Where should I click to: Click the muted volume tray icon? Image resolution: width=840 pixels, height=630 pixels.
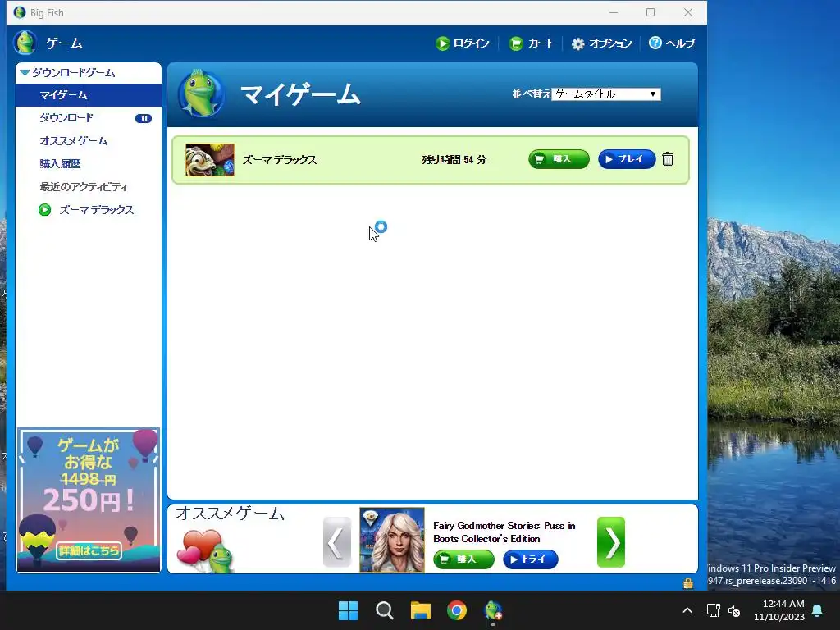[734, 610]
